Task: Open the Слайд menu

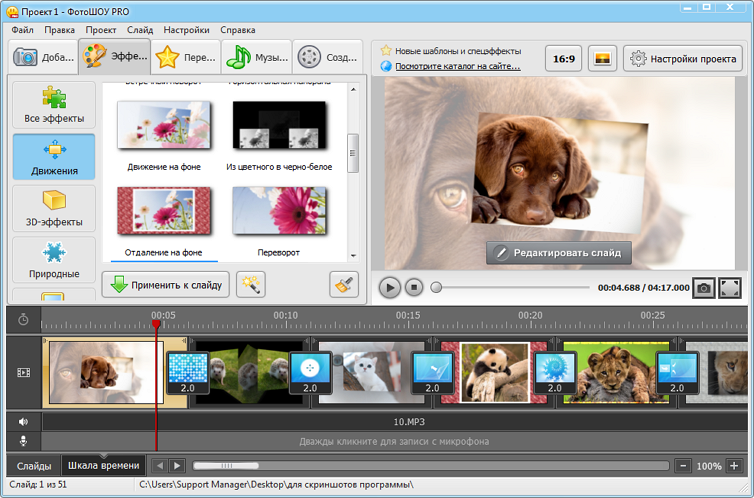Action: coord(140,30)
